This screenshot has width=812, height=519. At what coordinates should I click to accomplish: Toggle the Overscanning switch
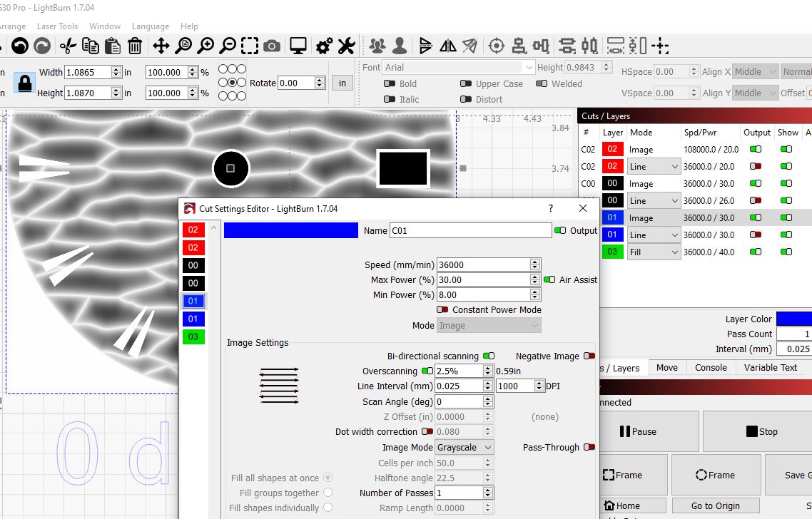pos(427,371)
